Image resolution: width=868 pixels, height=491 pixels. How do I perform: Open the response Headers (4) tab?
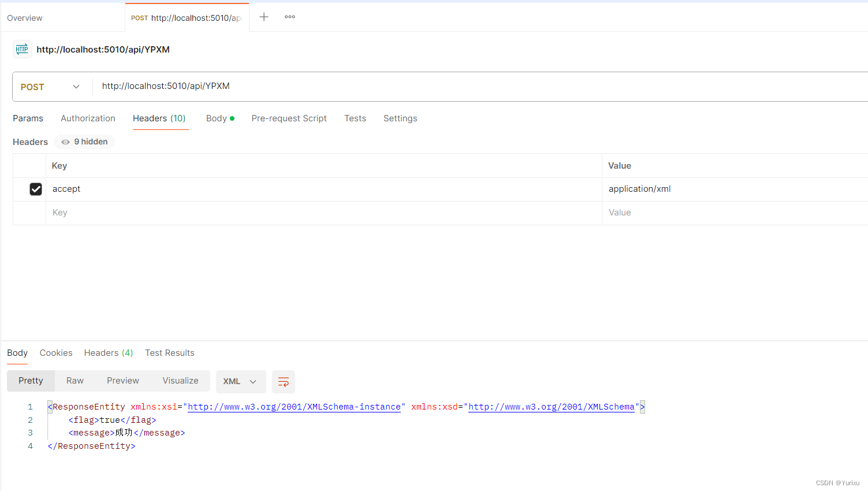click(x=109, y=353)
